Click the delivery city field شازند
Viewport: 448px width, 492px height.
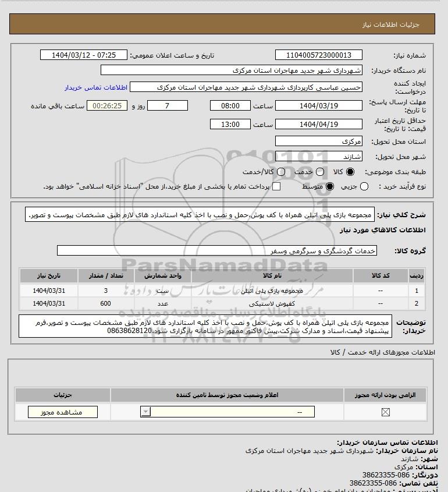[x=318, y=156]
